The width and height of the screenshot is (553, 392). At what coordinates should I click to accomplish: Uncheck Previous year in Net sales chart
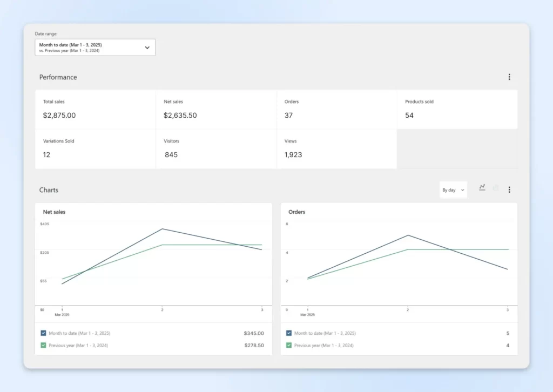click(44, 345)
